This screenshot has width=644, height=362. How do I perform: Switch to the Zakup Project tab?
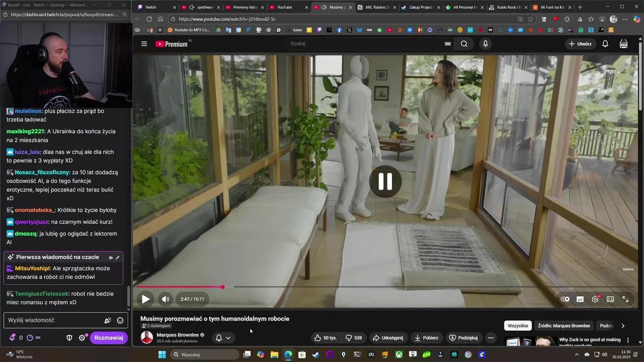point(420,7)
